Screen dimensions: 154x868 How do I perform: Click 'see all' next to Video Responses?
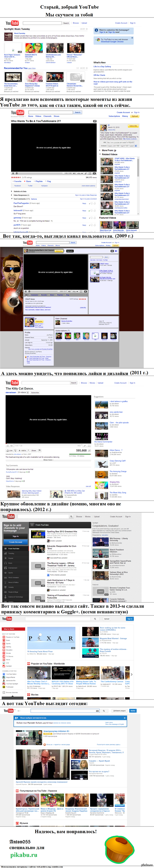(89, 486)
